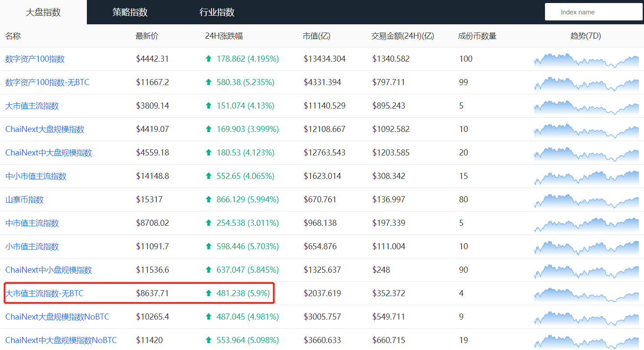Click the 24H涨跌幅 column header
The image size is (644, 350).
tap(224, 36)
